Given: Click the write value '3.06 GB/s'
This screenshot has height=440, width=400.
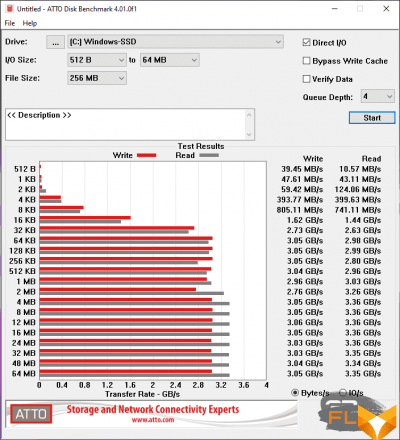Looking at the screenshot, I should pyautogui.click(x=305, y=323).
